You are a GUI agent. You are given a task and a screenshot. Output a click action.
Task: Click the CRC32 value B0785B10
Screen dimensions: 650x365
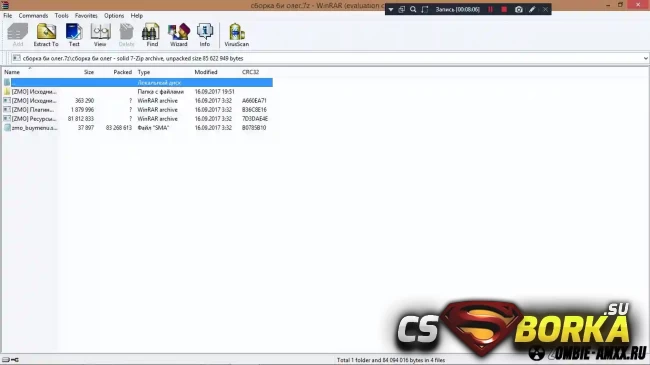pyautogui.click(x=254, y=128)
